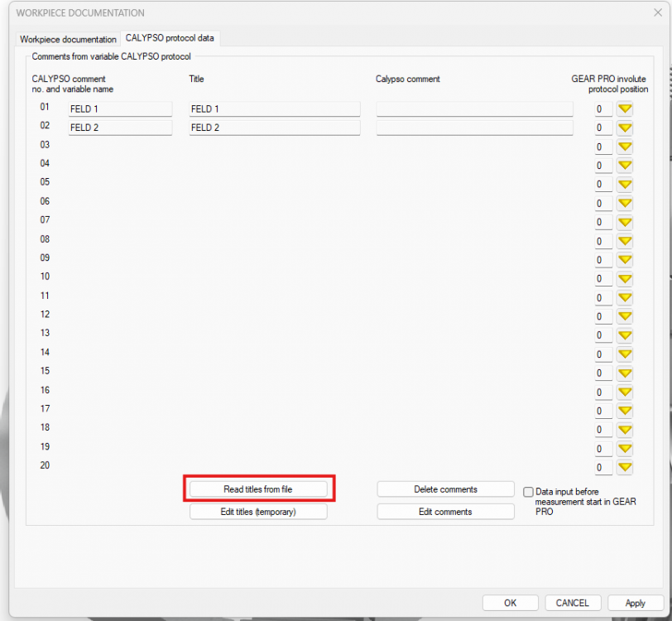This screenshot has width=672, height=621.
Task: Click Read titles from file button
Action: (x=258, y=489)
